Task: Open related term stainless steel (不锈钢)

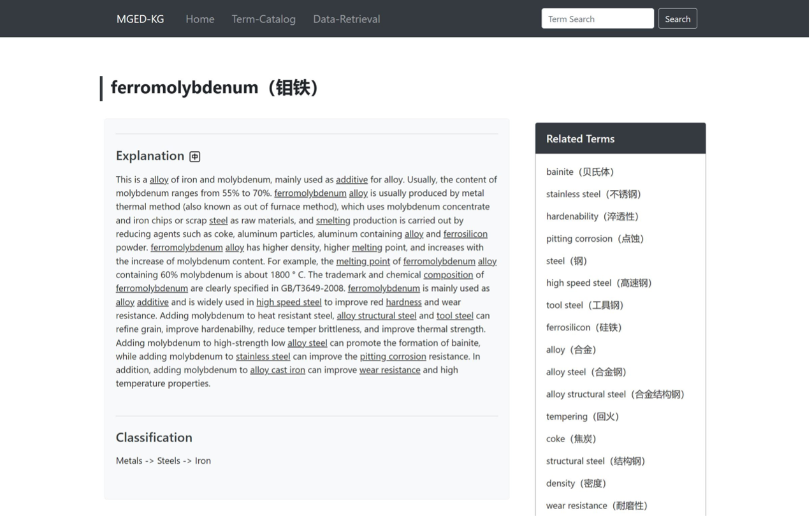Action: tap(593, 194)
